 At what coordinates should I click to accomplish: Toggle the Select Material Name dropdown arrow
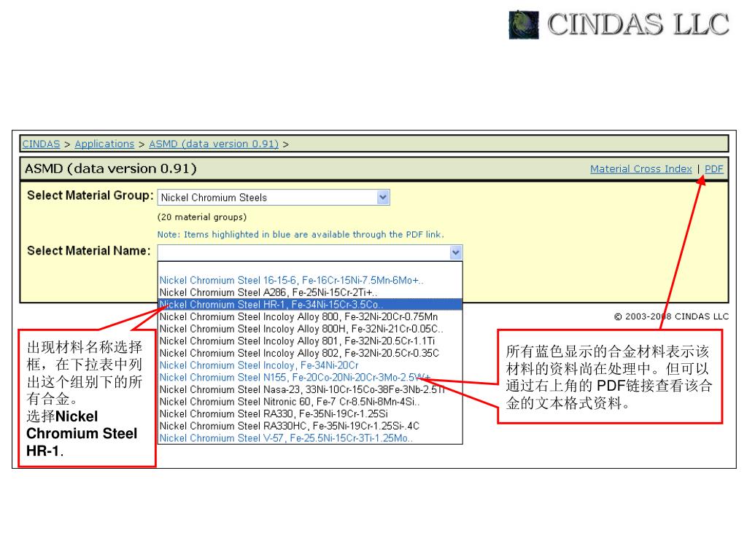coord(455,252)
